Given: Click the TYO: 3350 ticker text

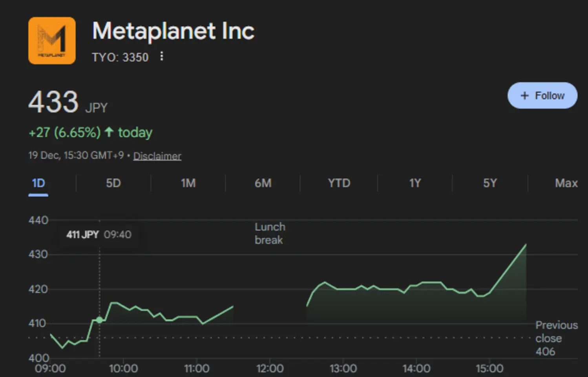Looking at the screenshot, I should pos(120,57).
